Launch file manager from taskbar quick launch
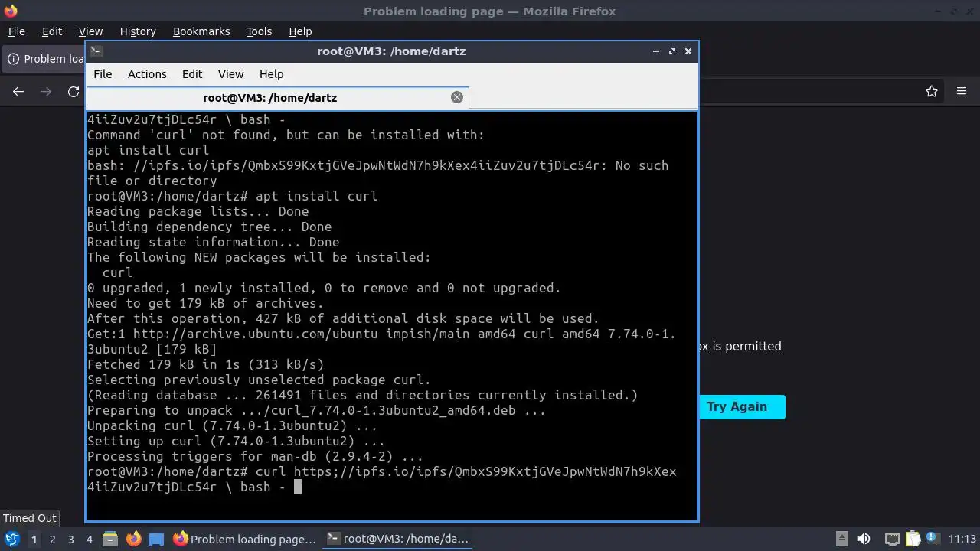Screen dimensions: 980x551 (x=110, y=539)
